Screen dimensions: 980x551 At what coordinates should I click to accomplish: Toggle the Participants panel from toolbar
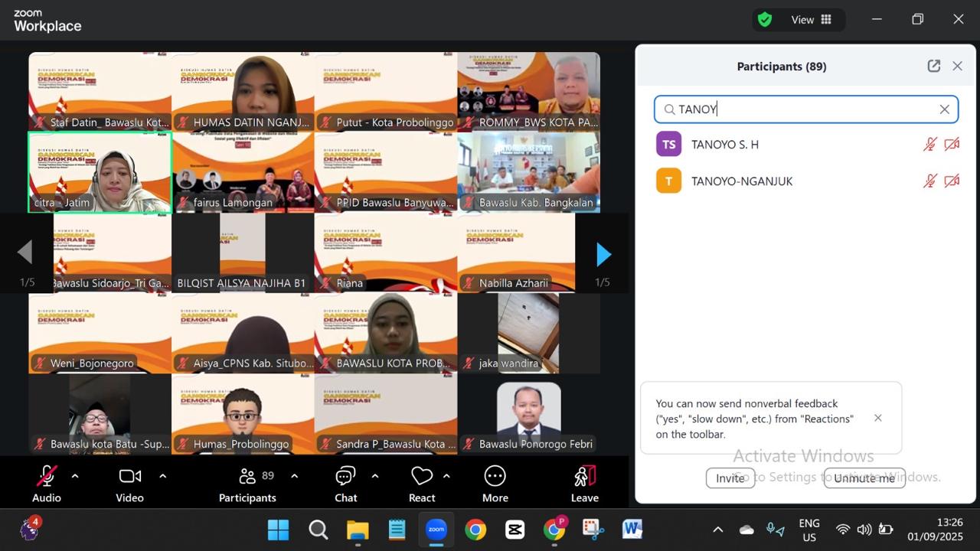click(x=247, y=477)
